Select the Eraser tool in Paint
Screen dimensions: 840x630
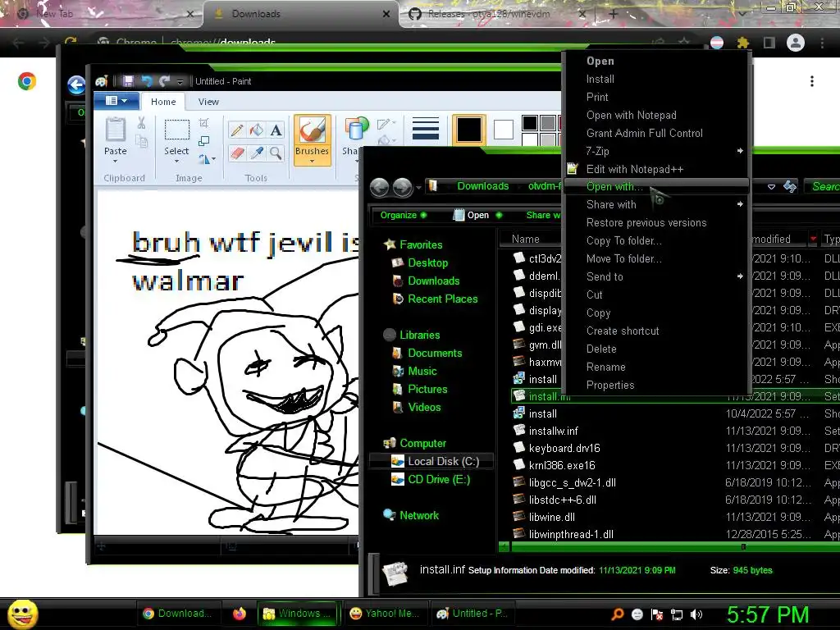237,153
